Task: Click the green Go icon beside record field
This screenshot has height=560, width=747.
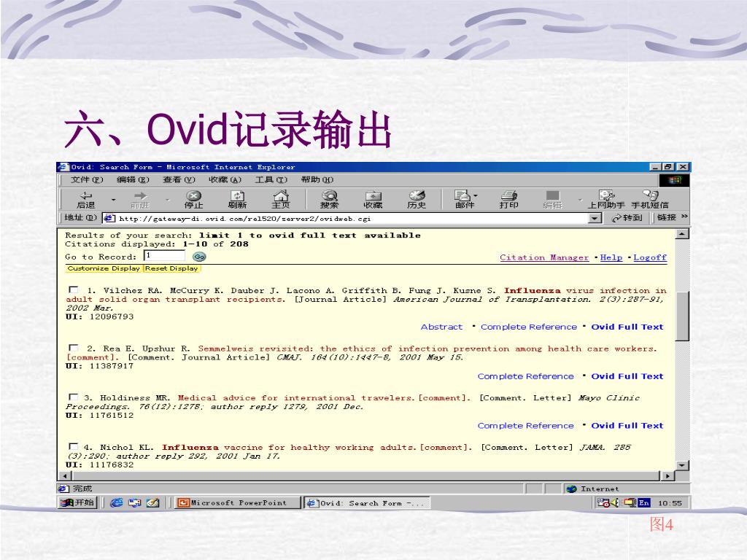Action: click(x=199, y=257)
